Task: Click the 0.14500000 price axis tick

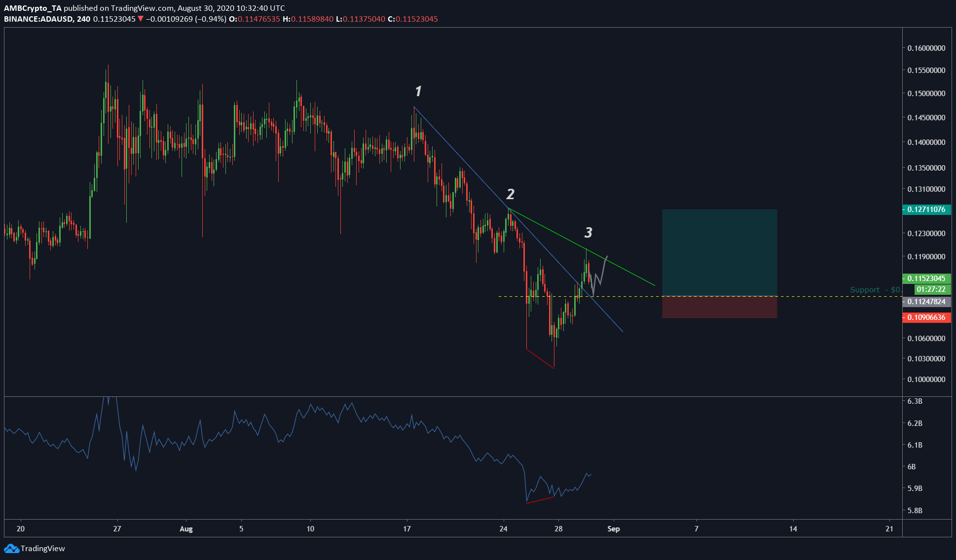Action: [926, 117]
